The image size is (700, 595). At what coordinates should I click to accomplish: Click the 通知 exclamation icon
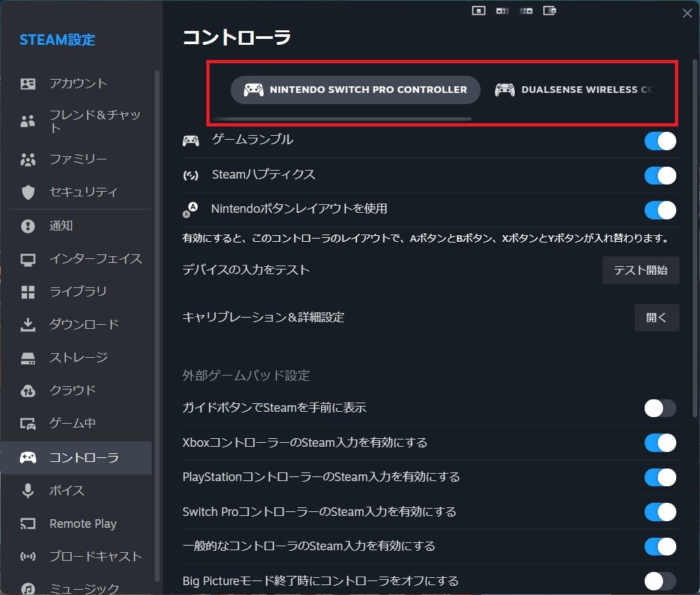pyautogui.click(x=28, y=226)
